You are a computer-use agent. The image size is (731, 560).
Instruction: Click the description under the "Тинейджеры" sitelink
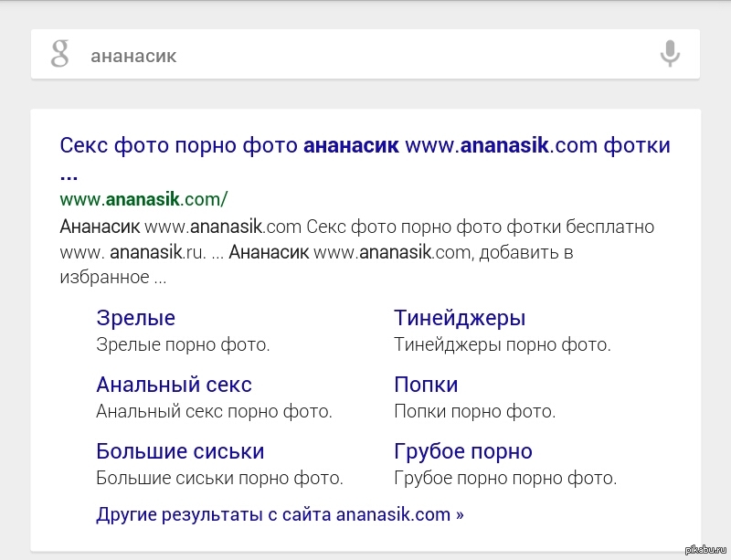coord(502,345)
